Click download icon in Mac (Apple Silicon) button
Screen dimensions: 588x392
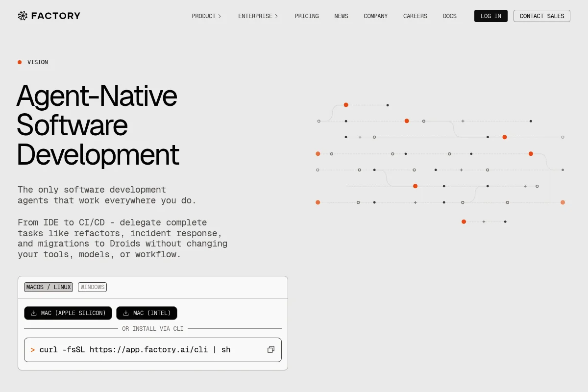point(34,313)
